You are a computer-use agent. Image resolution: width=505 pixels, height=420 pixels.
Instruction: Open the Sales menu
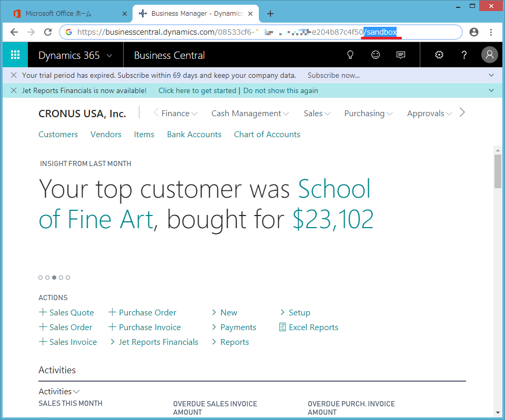317,114
